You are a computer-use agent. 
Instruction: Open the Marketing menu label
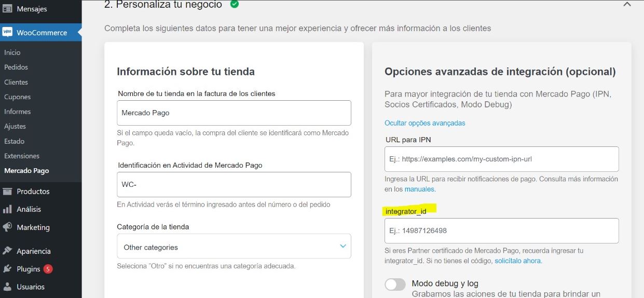(x=33, y=227)
